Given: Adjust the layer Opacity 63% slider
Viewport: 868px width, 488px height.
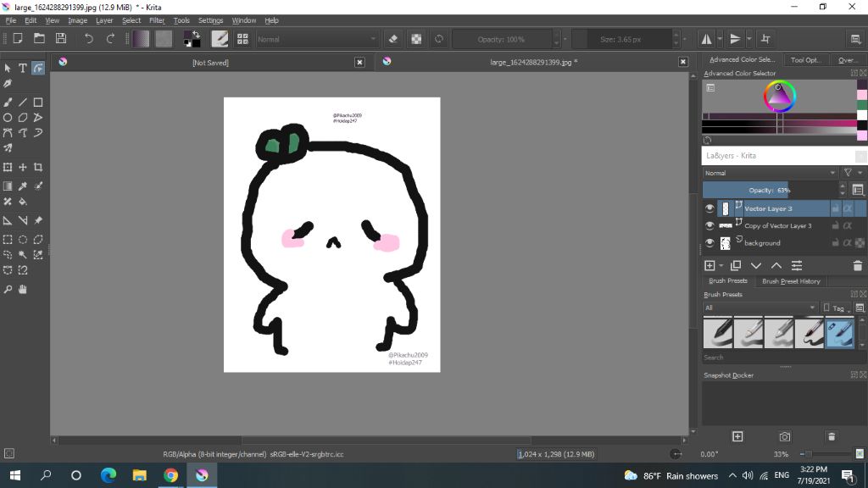Looking at the screenshot, I should click(771, 190).
